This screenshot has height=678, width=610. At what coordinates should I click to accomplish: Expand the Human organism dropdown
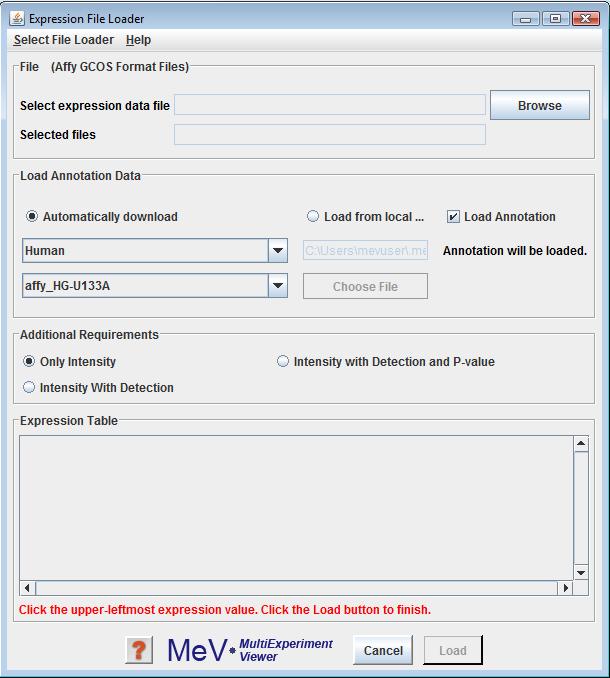coord(278,251)
